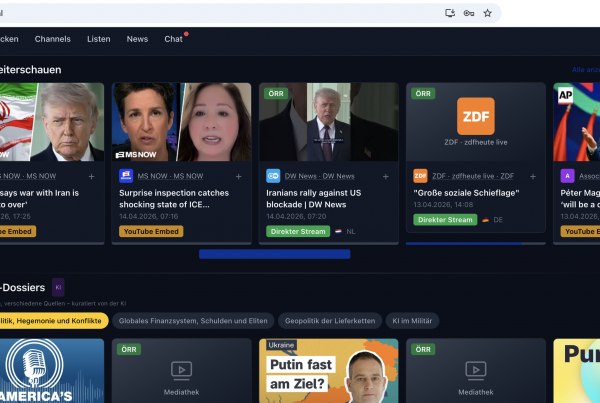Screen dimensions: 600x403
Task: Open the Putin fast am Ziel thumbnail
Action: 329,370
